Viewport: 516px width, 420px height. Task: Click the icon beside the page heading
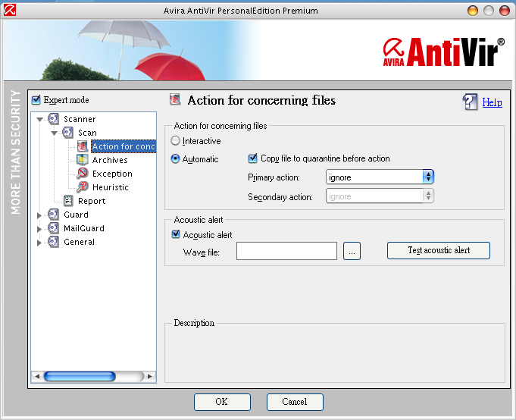(175, 99)
